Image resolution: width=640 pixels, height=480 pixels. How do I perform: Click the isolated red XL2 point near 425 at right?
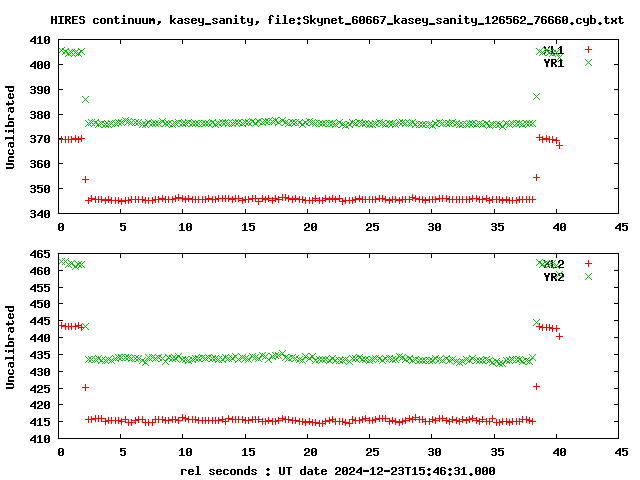tap(536, 387)
